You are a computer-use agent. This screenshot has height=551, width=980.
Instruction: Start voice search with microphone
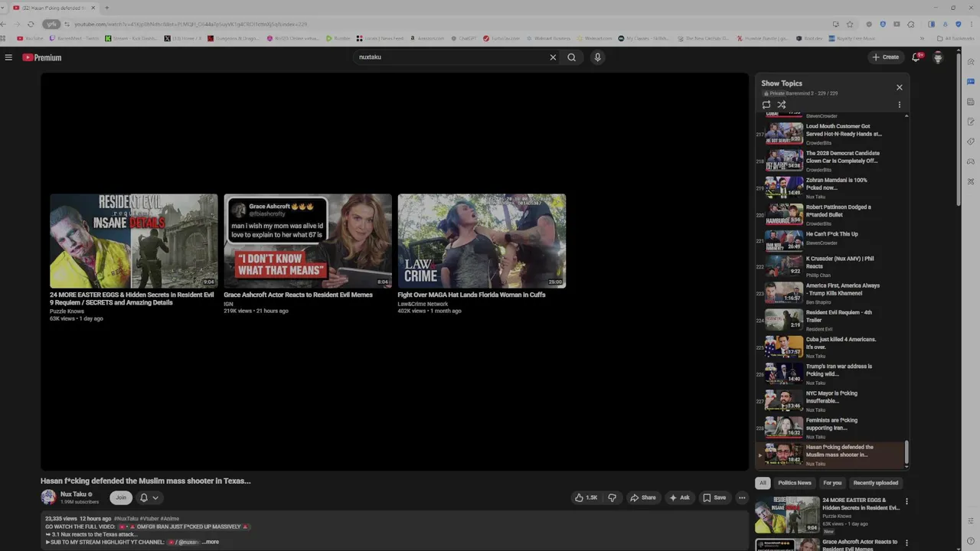598,57
